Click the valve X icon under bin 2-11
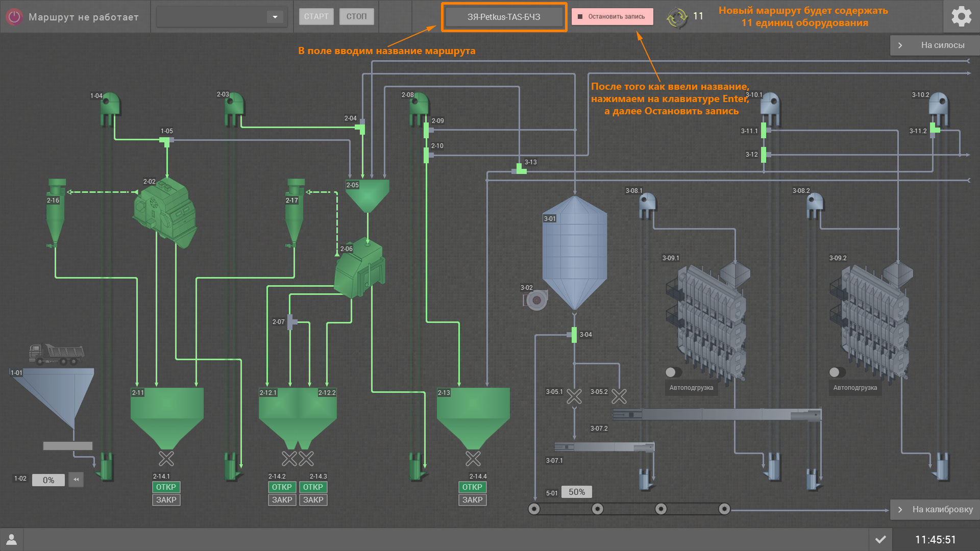980x551 pixels. [166, 459]
